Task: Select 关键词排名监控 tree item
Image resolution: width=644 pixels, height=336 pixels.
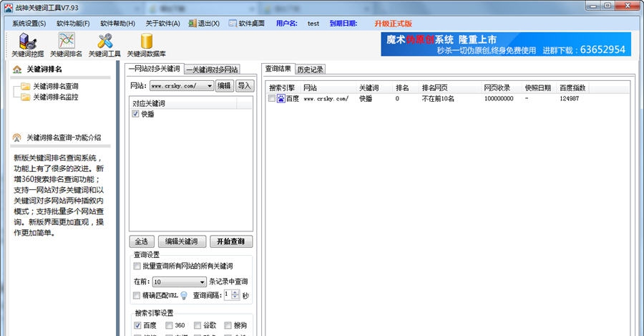Action: pyautogui.click(x=55, y=97)
